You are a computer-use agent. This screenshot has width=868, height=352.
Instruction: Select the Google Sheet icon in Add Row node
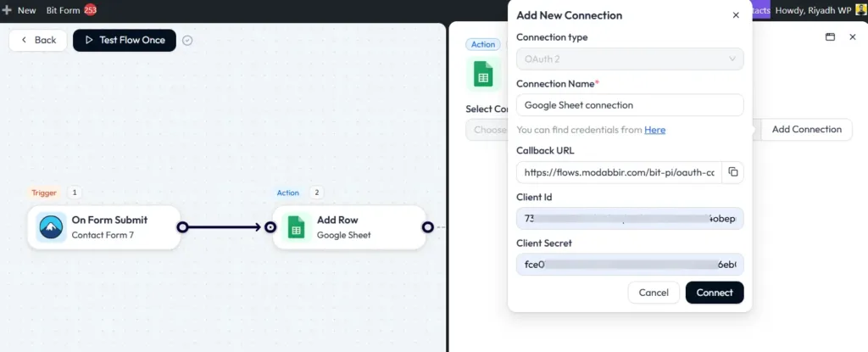pyautogui.click(x=297, y=227)
